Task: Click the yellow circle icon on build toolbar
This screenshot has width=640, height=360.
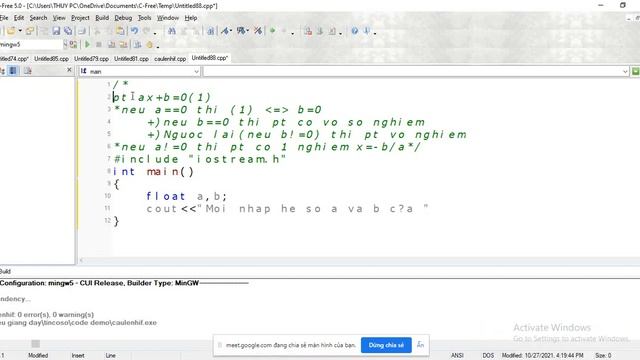Action: click(x=150, y=44)
